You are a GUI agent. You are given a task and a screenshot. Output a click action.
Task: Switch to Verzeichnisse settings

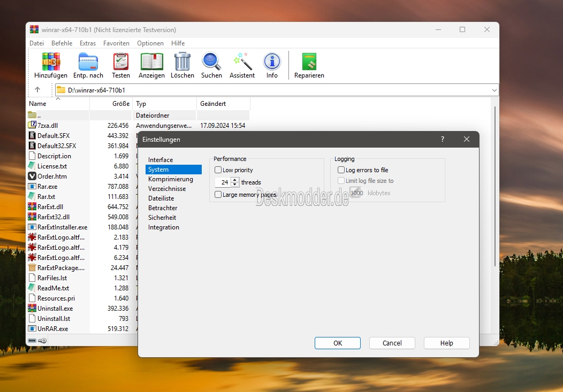point(173,189)
